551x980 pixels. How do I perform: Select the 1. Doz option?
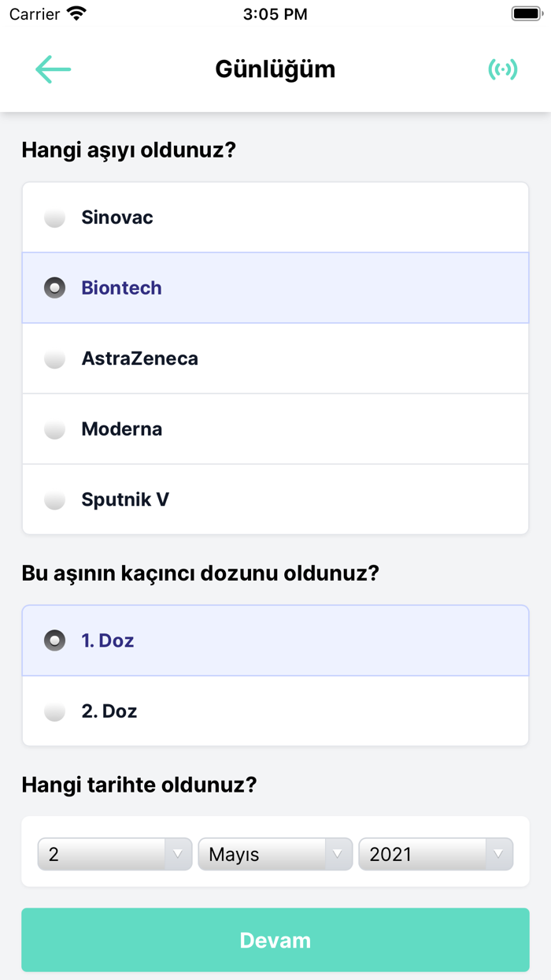tap(107, 640)
